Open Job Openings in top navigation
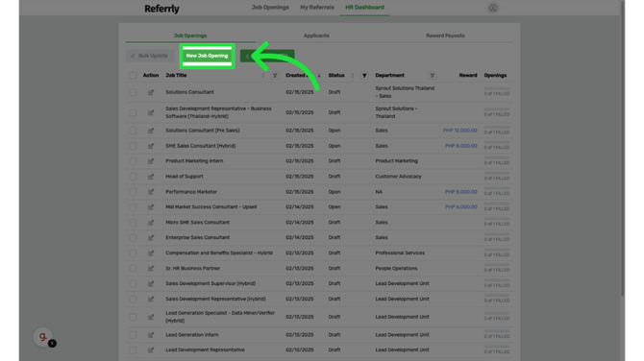This screenshot has width=644, height=361. (270, 8)
